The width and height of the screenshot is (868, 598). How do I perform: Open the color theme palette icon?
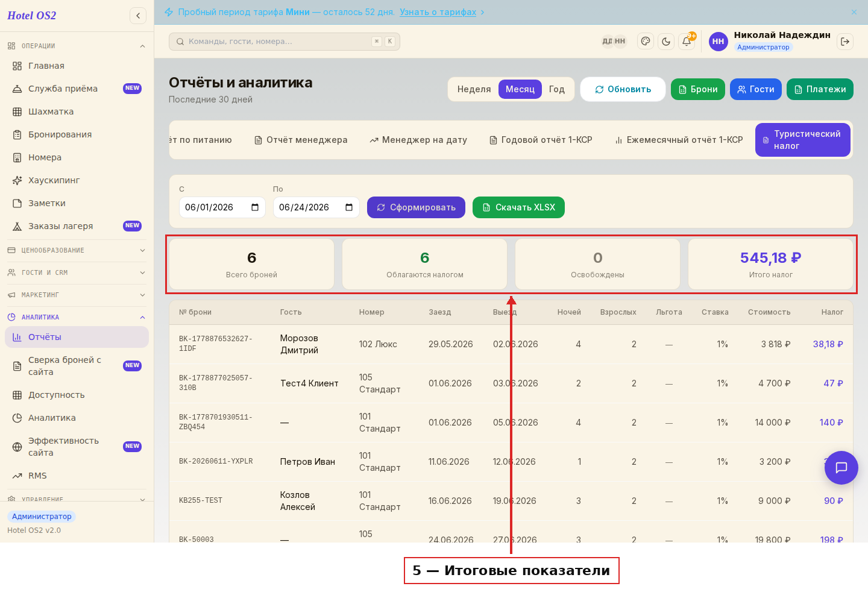coord(646,41)
